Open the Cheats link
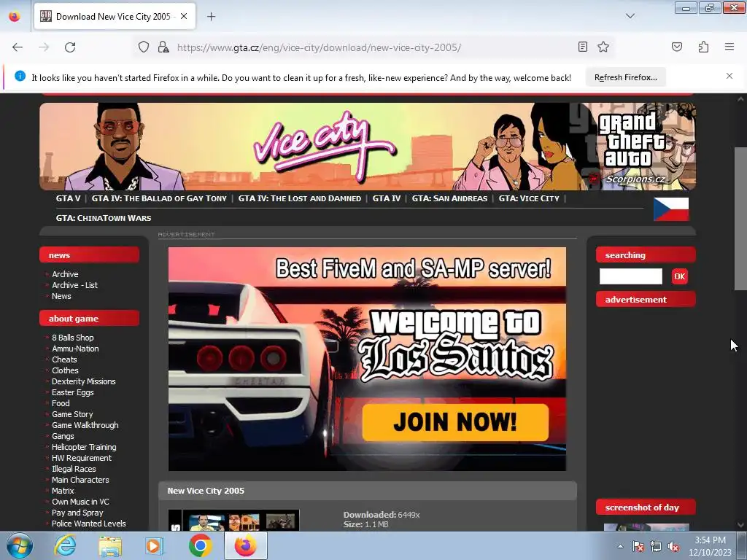 pos(64,359)
